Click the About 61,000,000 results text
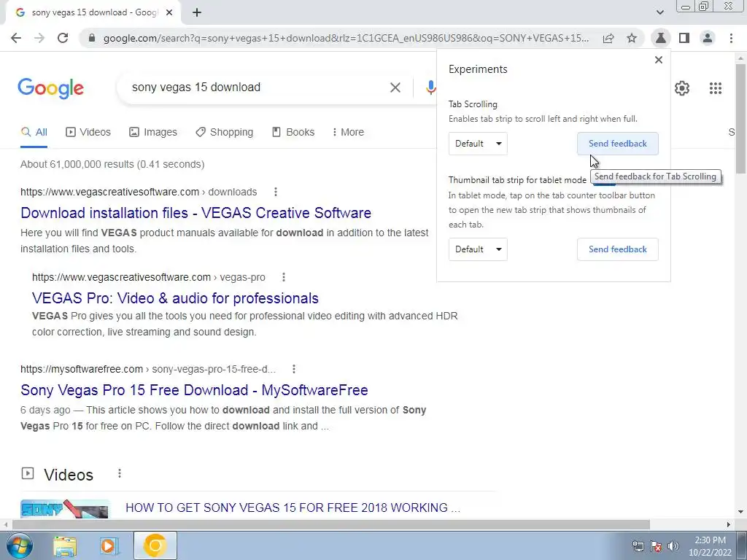Image resolution: width=747 pixels, height=560 pixels. pyautogui.click(x=112, y=164)
